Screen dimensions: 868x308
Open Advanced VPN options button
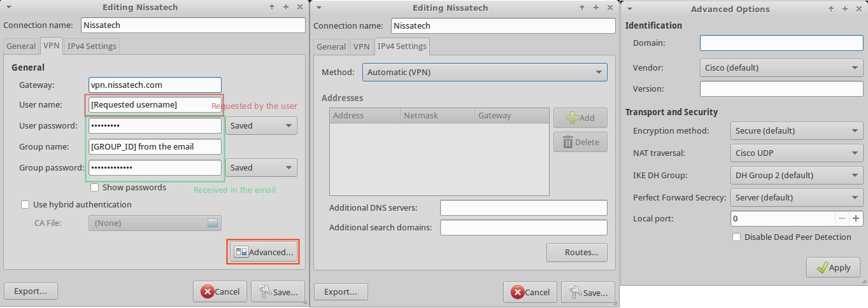pyautogui.click(x=263, y=252)
